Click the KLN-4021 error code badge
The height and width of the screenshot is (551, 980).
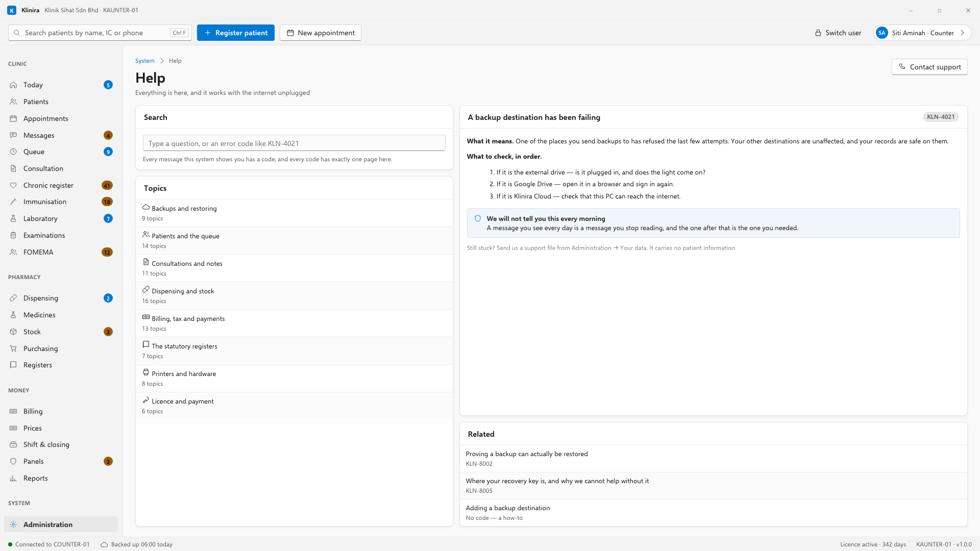tap(940, 117)
